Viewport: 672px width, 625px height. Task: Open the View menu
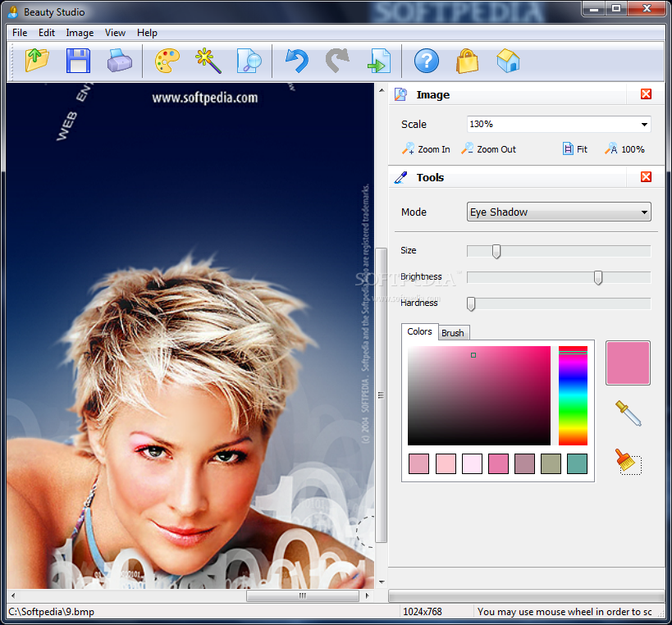click(116, 33)
